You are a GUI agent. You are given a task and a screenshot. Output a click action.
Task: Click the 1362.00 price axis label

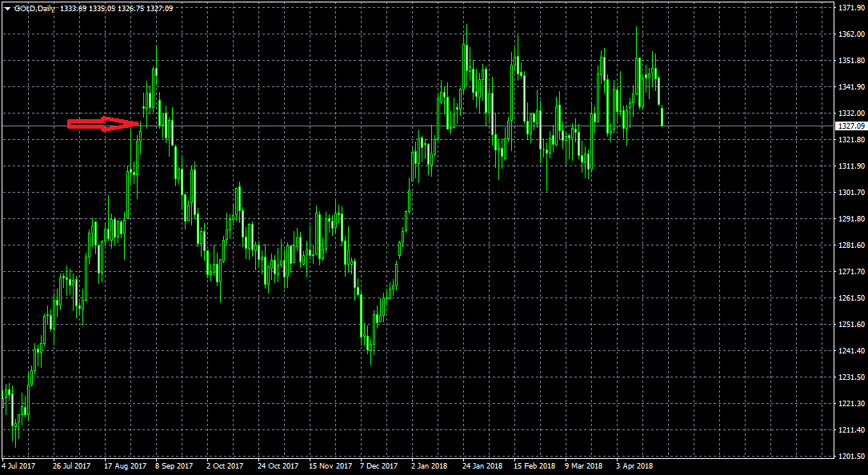[x=851, y=34]
